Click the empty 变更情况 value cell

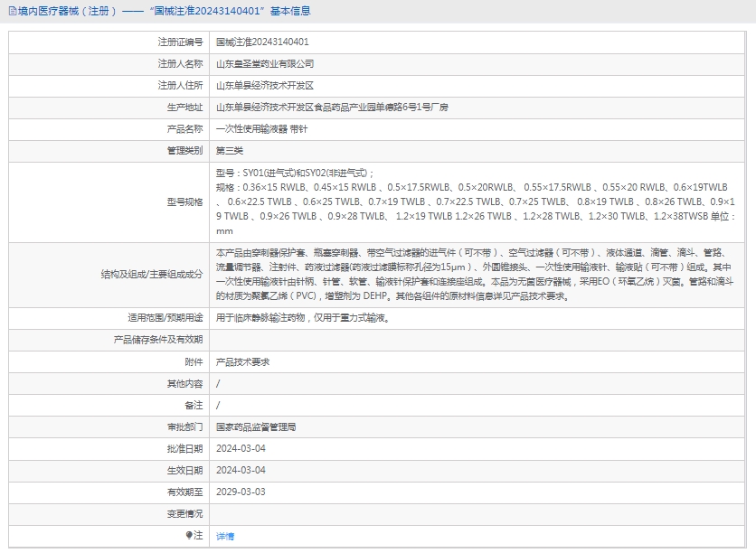pos(477,513)
